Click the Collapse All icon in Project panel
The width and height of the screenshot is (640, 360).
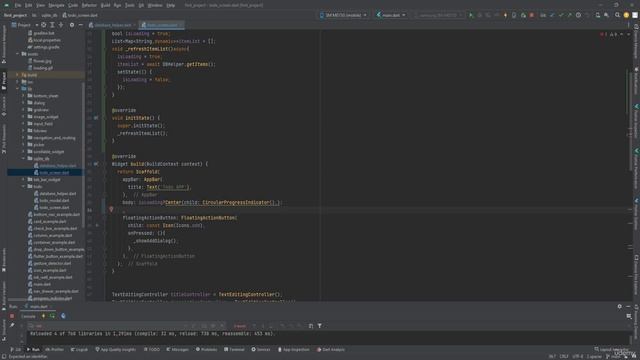pyautogui.click(x=61, y=25)
